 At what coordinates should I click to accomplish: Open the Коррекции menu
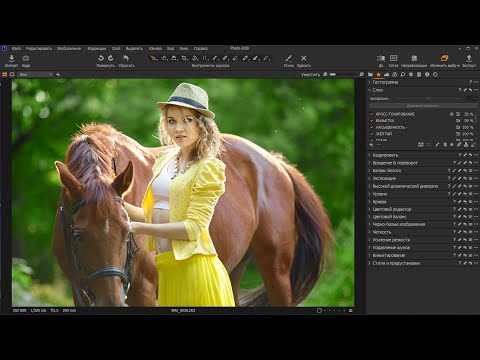pos(97,49)
